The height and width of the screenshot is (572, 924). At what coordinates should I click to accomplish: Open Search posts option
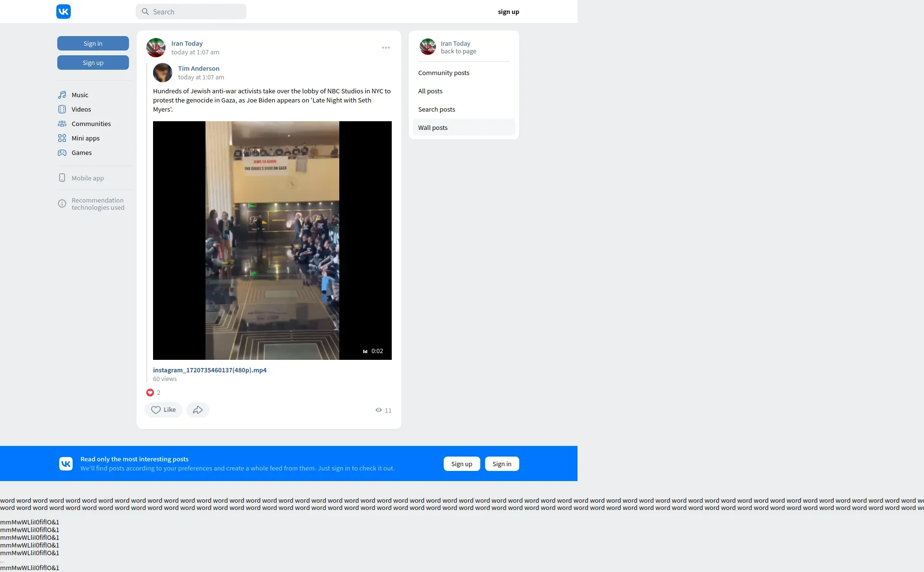(x=436, y=109)
